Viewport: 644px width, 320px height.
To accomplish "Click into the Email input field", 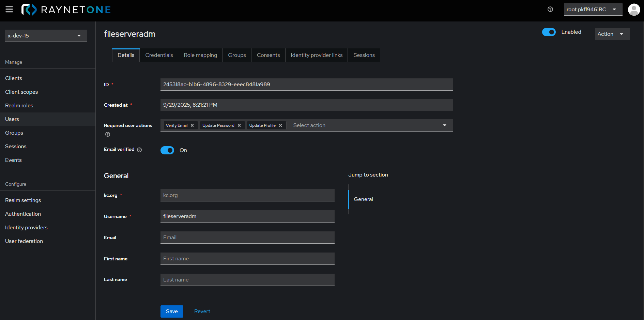I will point(247,238).
